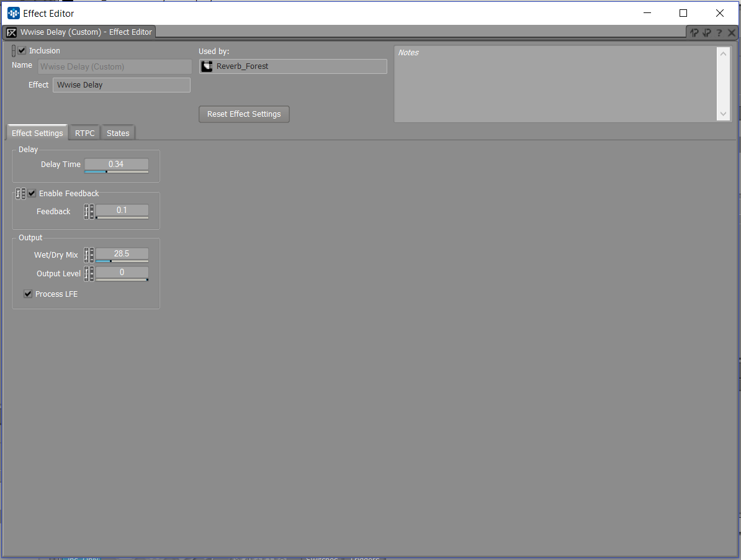Click the Feedback slider bar
This screenshot has width=741, height=560.
[122, 218]
